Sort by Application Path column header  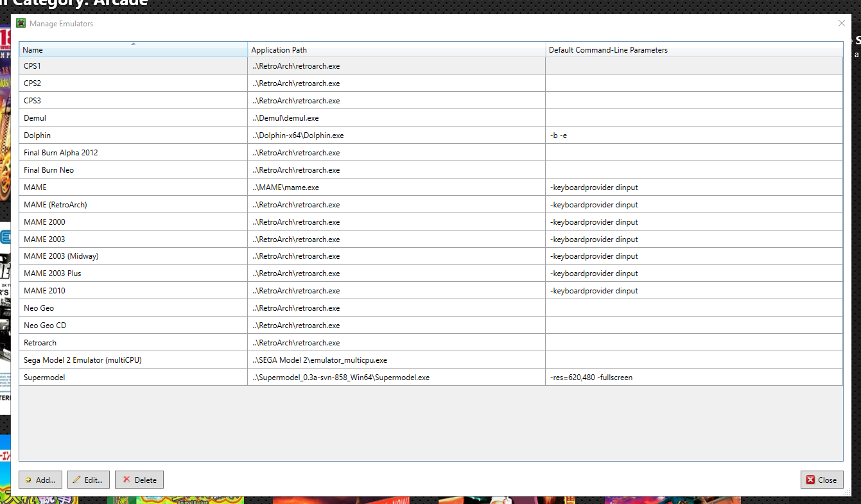[397, 49]
